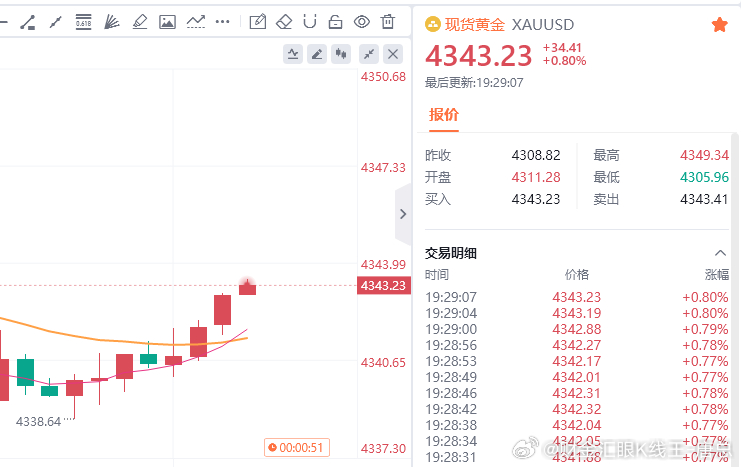Image resolution: width=741 pixels, height=467 pixels.
Task: Pick the highlighter marker tool
Action: 139,22
